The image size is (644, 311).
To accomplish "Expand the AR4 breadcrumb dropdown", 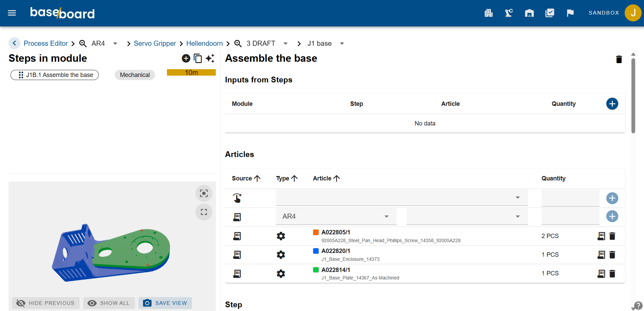I will click(115, 43).
